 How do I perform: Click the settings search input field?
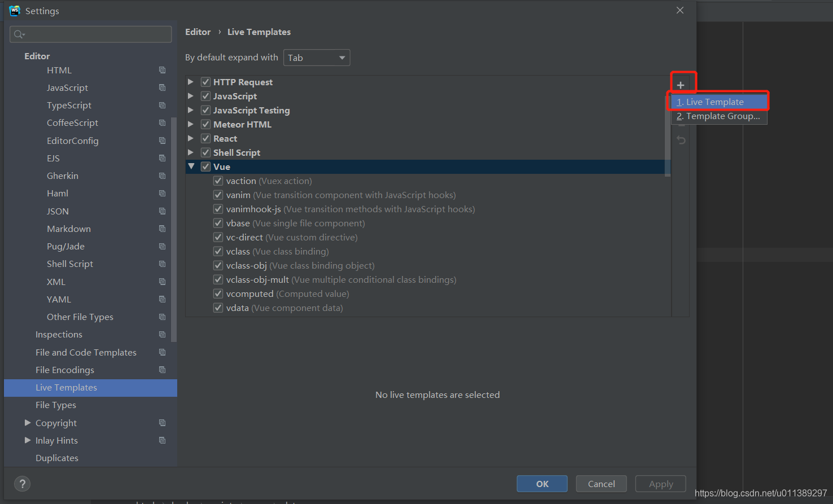tap(91, 34)
